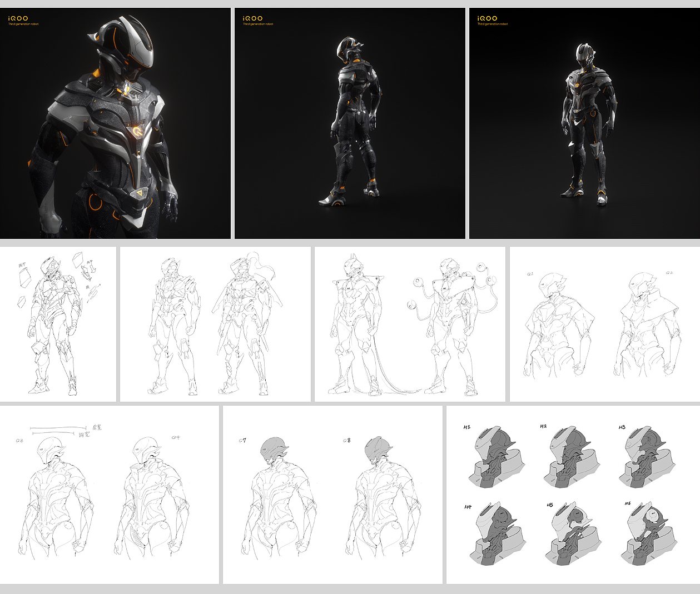700x594 pixels.
Task: Click the iQOO logo on the back-view render
Action: tap(252, 18)
